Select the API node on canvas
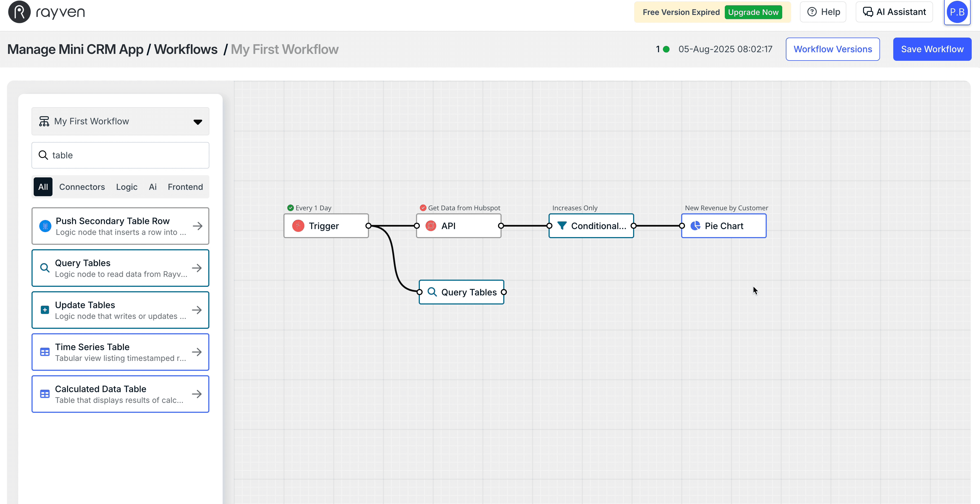Screen dimensions: 980x504 click(459, 226)
